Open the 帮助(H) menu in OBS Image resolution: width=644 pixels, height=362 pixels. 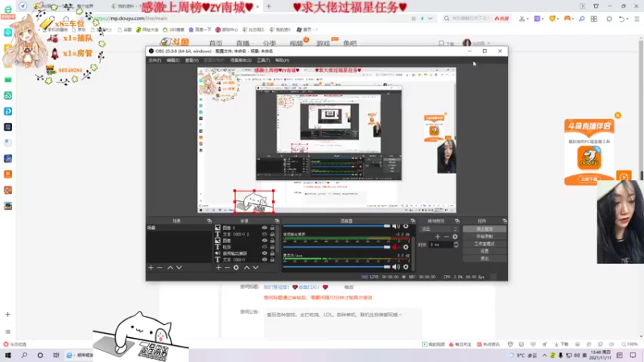pos(283,60)
